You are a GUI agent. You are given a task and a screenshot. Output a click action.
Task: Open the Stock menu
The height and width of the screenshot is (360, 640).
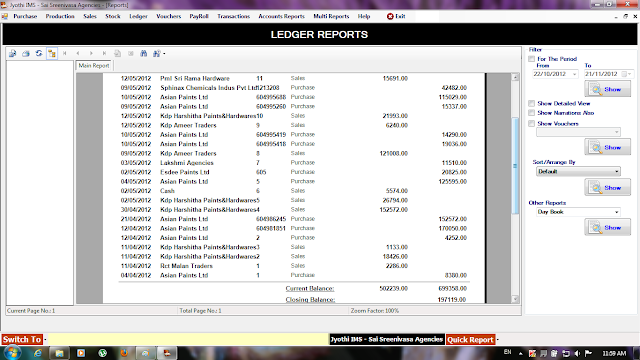pos(113,16)
